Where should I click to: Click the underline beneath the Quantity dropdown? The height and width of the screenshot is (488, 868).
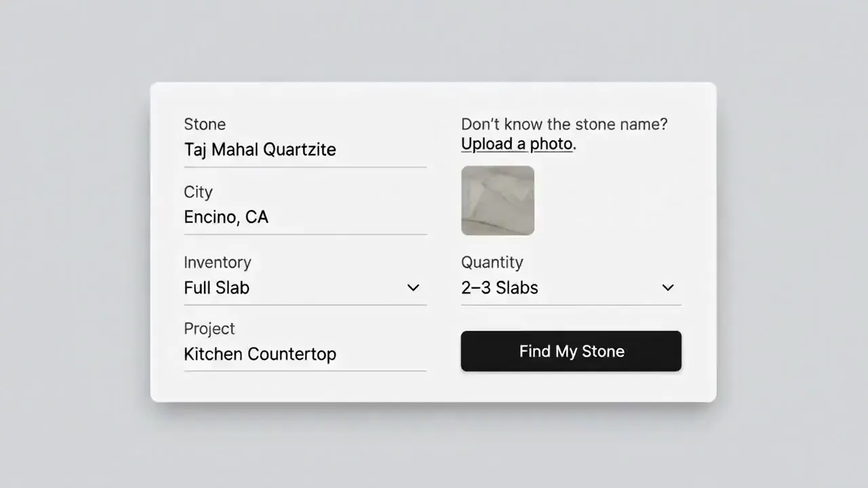571,305
